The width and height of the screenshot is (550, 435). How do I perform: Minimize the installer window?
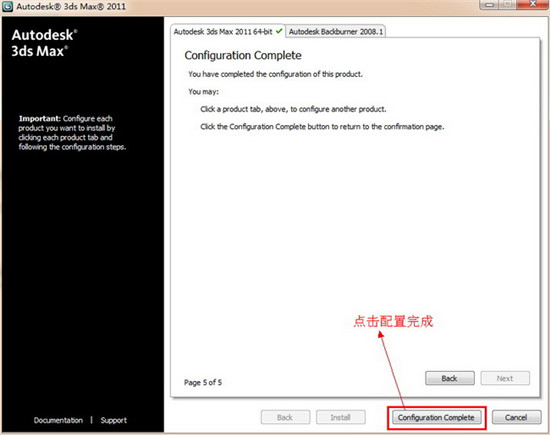tap(490, 5)
